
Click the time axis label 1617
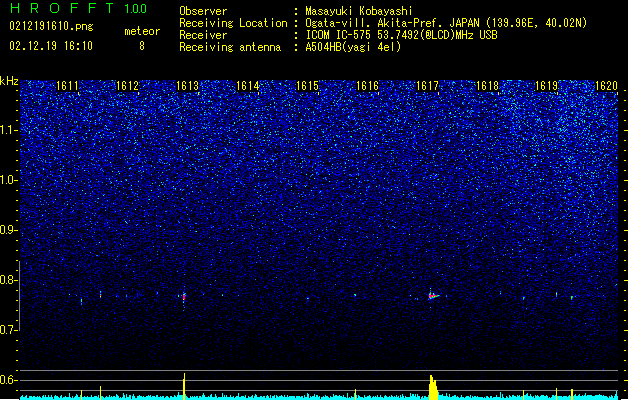(x=427, y=86)
